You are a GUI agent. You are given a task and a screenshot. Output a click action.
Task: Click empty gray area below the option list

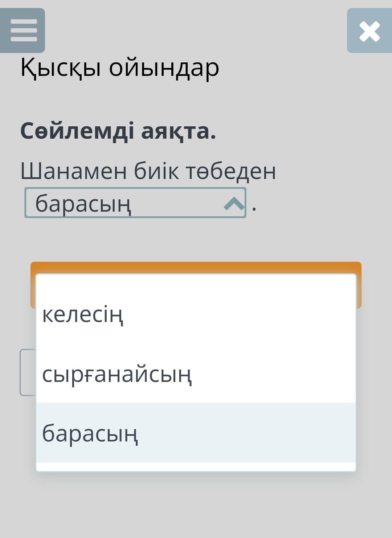click(196, 505)
